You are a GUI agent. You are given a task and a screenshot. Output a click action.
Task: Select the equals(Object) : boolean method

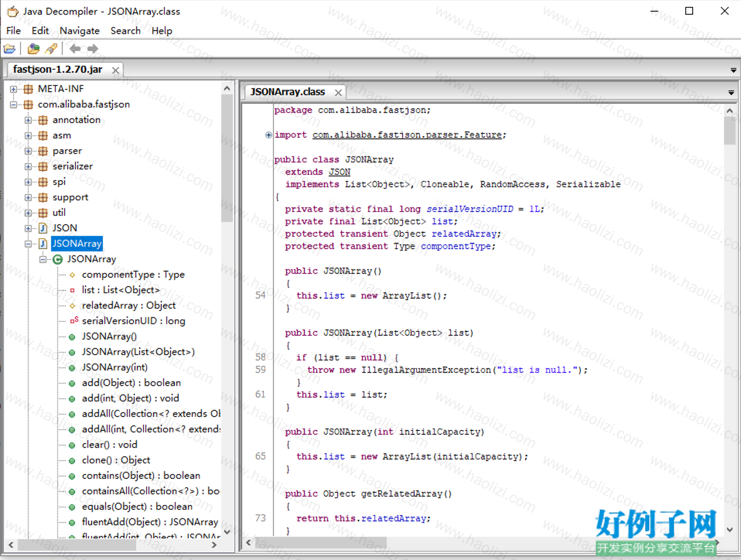coord(137,507)
